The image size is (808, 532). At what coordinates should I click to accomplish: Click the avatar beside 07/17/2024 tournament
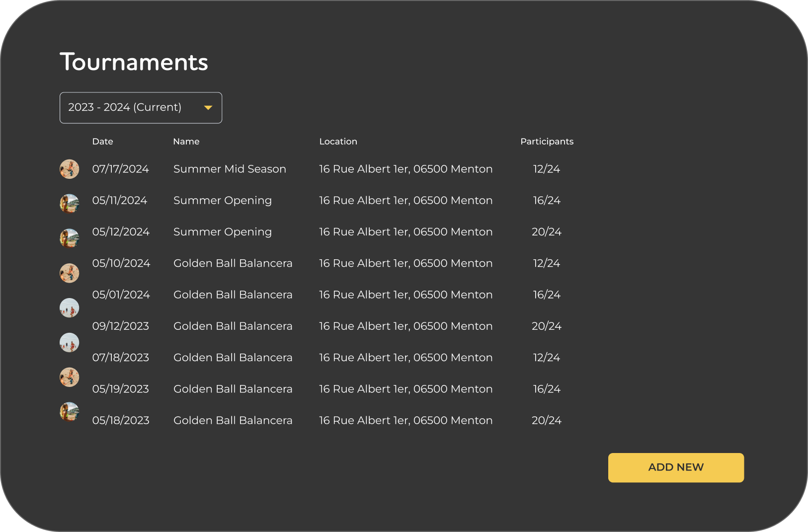(70, 169)
